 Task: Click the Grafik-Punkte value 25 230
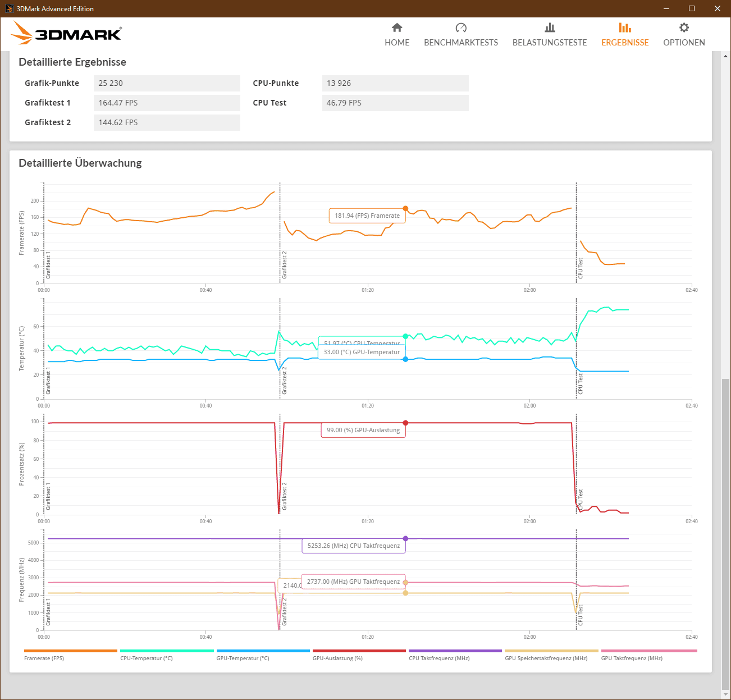167,83
